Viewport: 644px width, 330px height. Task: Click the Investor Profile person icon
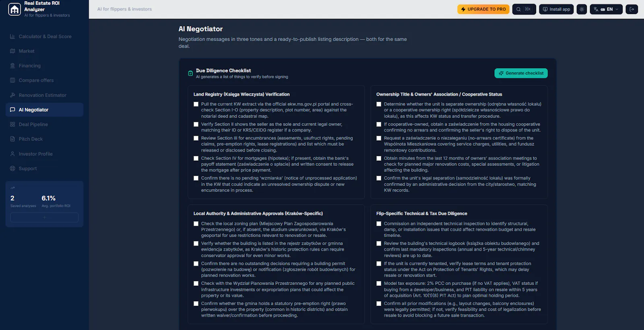(x=12, y=154)
